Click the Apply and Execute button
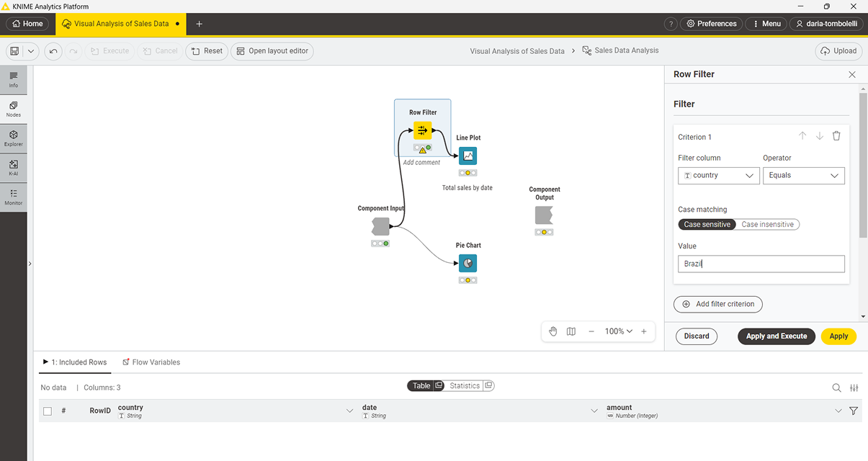The image size is (868, 461). pos(776,336)
